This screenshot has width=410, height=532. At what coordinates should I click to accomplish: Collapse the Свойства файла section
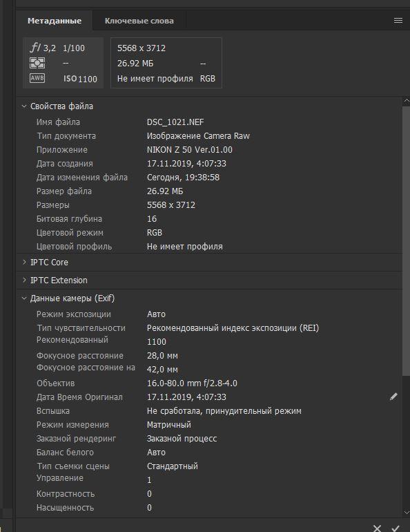tap(24, 106)
